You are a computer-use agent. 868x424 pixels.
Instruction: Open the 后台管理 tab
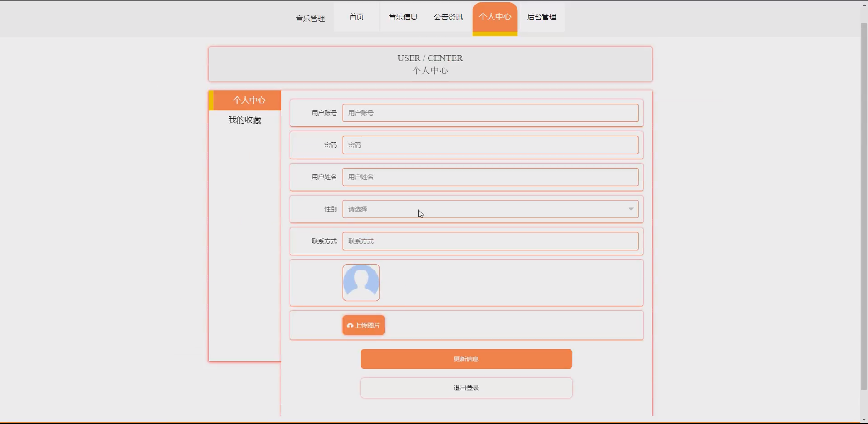click(541, 17)
